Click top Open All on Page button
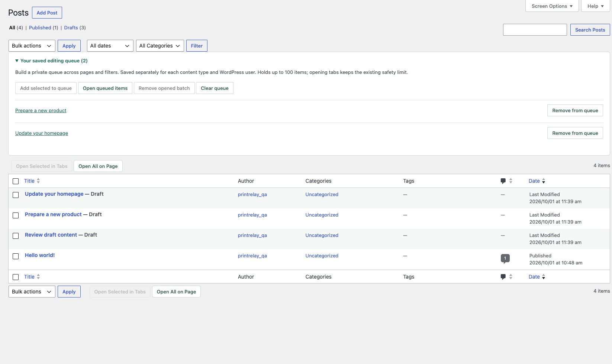 point(98,166)
